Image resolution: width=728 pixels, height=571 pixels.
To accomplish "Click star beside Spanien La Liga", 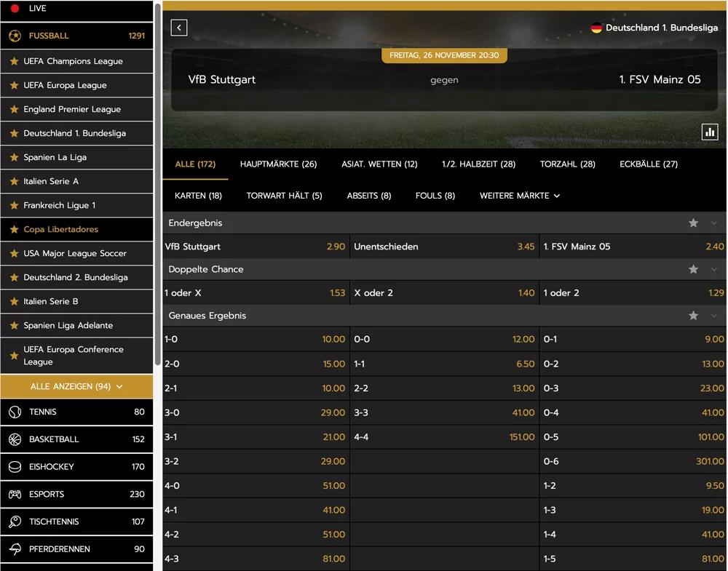I will (x=15, y=157).
